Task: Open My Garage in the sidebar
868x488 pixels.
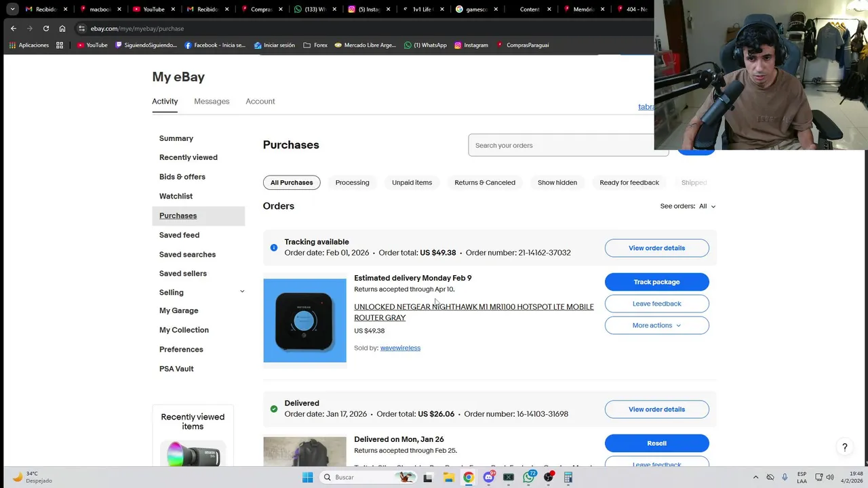Action: [x=179, y=311]
